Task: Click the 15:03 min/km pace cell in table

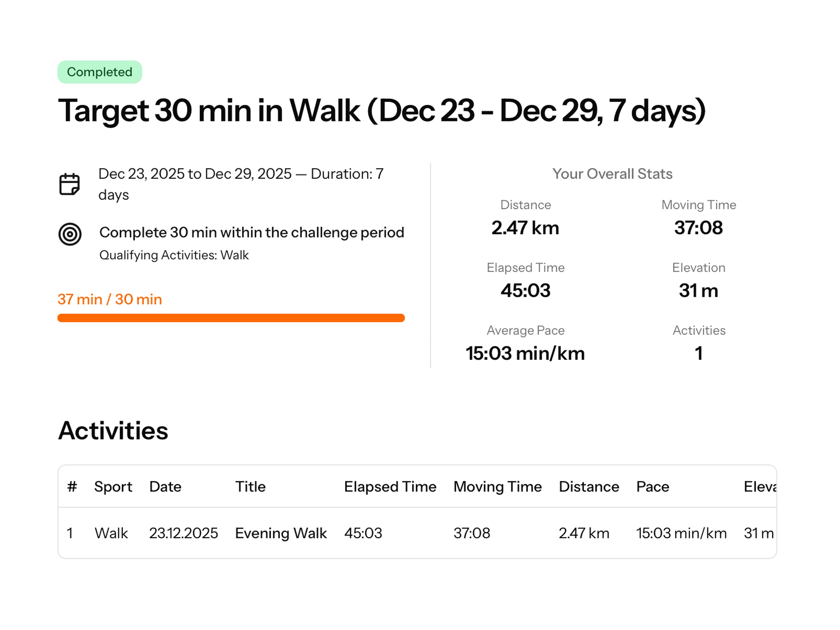Action: tap(681, 533)
